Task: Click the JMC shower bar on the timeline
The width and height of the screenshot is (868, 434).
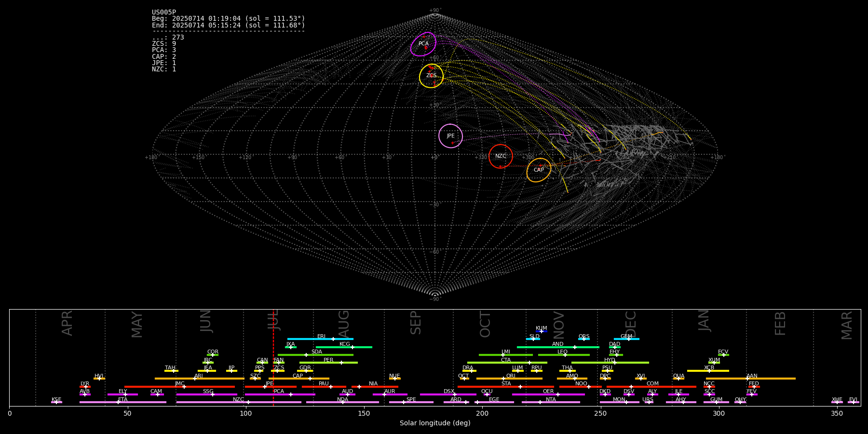Action: (x=180, y=387)
